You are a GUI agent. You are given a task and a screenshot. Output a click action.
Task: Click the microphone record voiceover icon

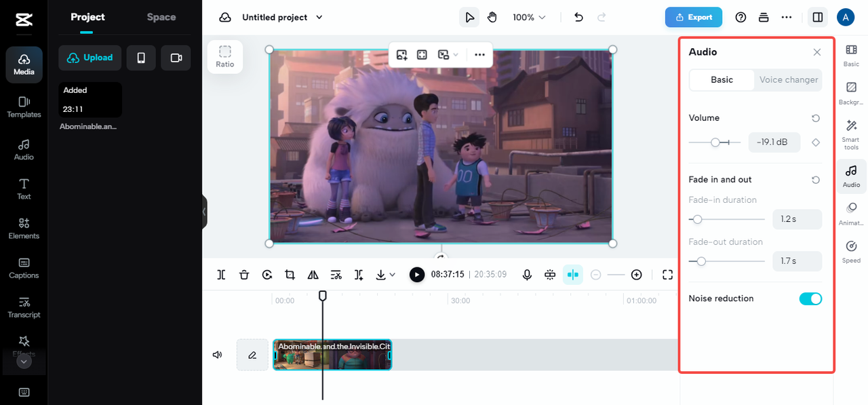tap(527, 275)
